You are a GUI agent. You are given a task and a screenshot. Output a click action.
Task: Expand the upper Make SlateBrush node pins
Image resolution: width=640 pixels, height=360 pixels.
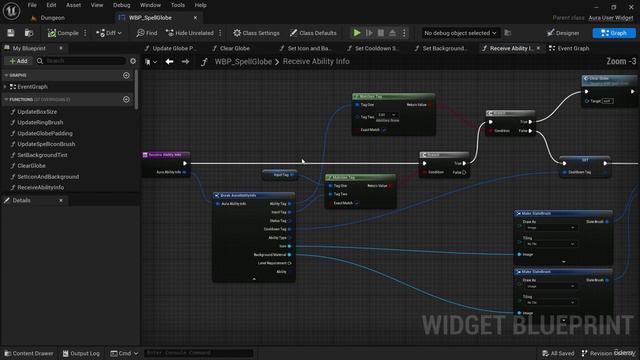[564, 262]
